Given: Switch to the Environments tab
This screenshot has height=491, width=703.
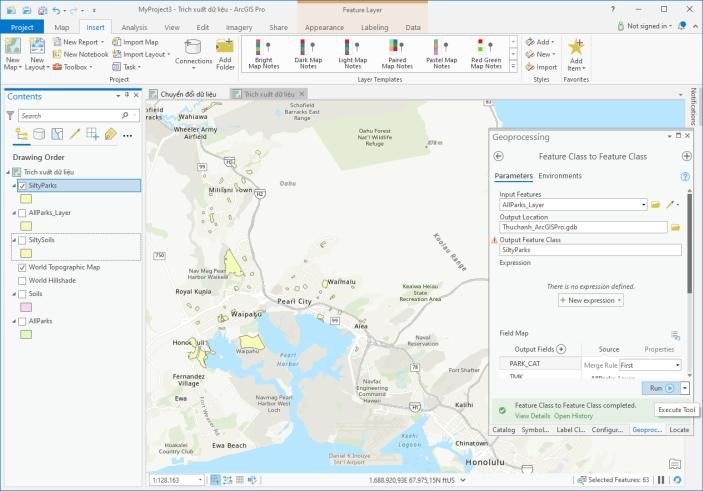Looking at the screenshot, I should coord(560,176).
